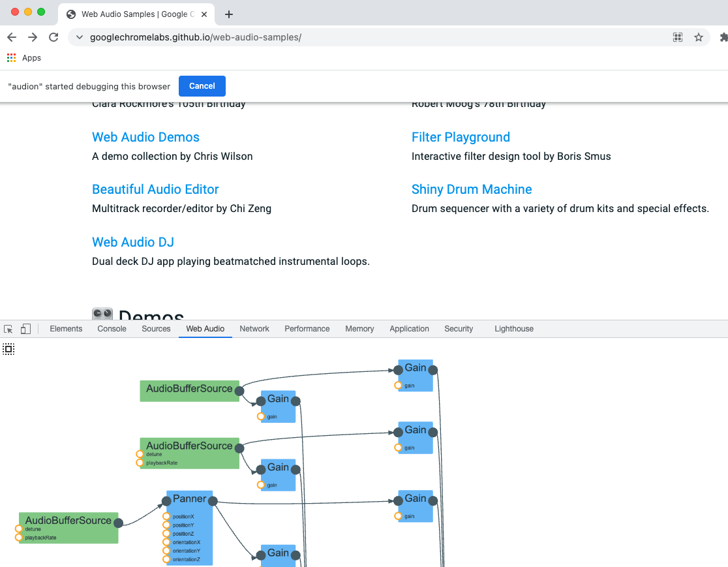Click the "Multitrack recorder/editor by Chi Zeng" text
Image resolution: width=728 pixels, height=567 pixels.
[x=181, y=209]
